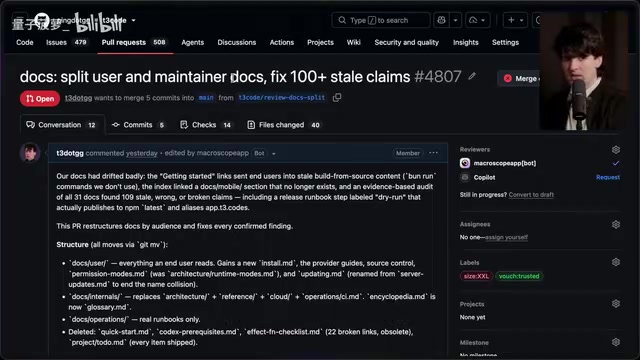Open the Code repository tab
The width and height of the screenshot is (640, 360).
click(25, 42)
